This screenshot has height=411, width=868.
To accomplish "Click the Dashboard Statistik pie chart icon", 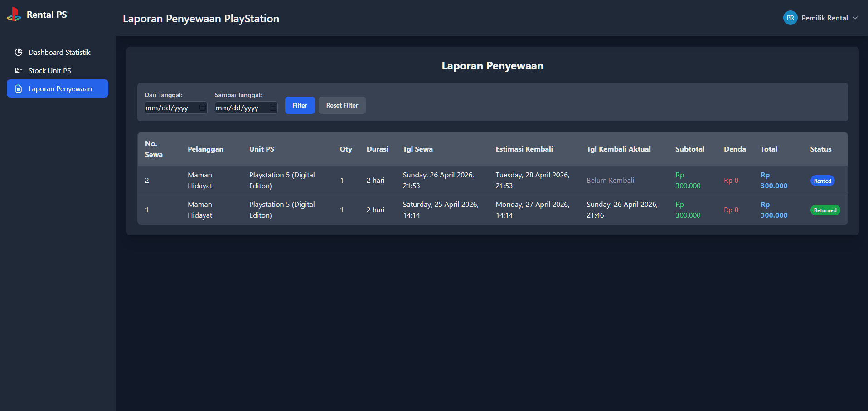I will [19, 52].
